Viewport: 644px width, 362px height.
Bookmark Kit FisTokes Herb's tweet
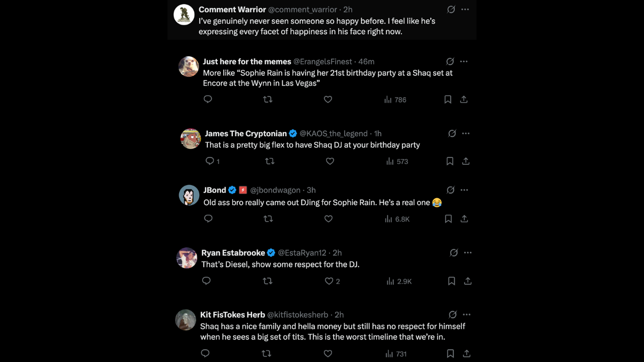coord(450,354)
